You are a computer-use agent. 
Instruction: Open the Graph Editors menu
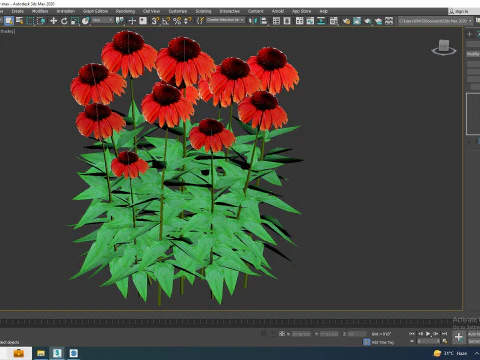tap(95, 11)
